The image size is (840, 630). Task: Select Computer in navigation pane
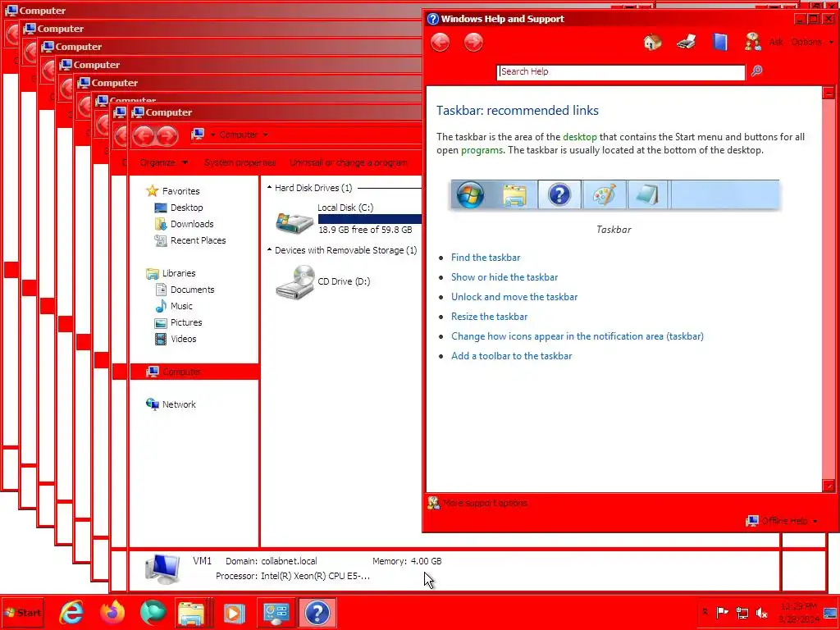(194, 372)
